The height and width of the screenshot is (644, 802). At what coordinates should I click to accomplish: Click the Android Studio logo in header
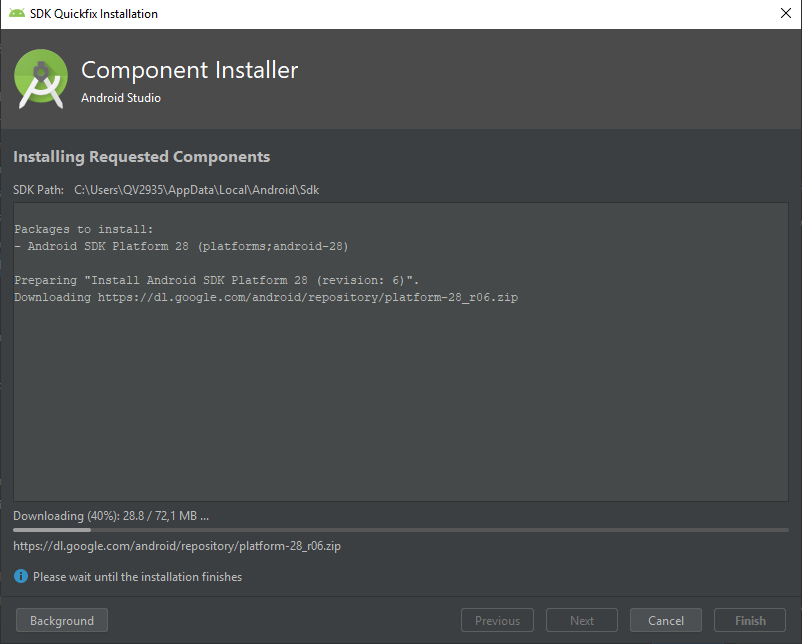(41, 79)
